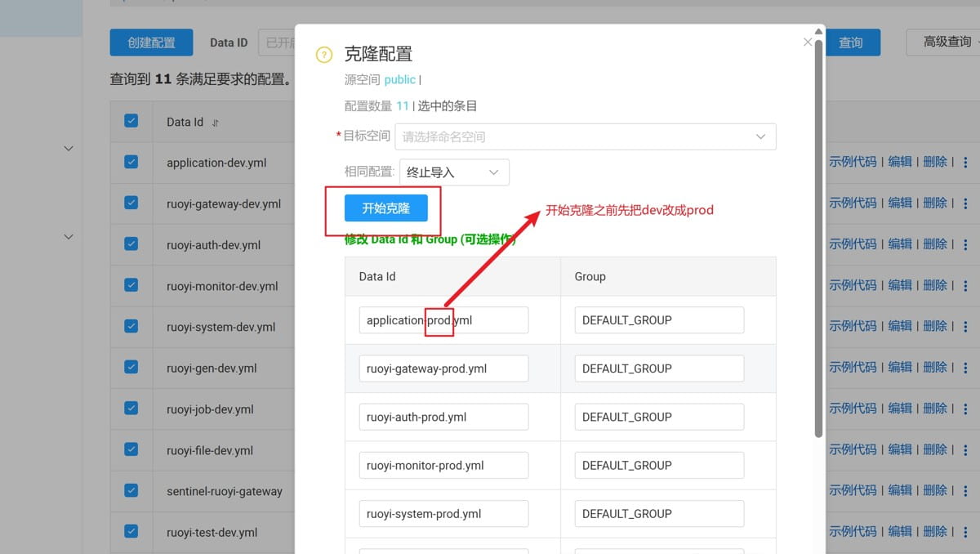
Task: Uncheck the ruoyi-file-dev.yml checkbox
Action: (131, 449)
